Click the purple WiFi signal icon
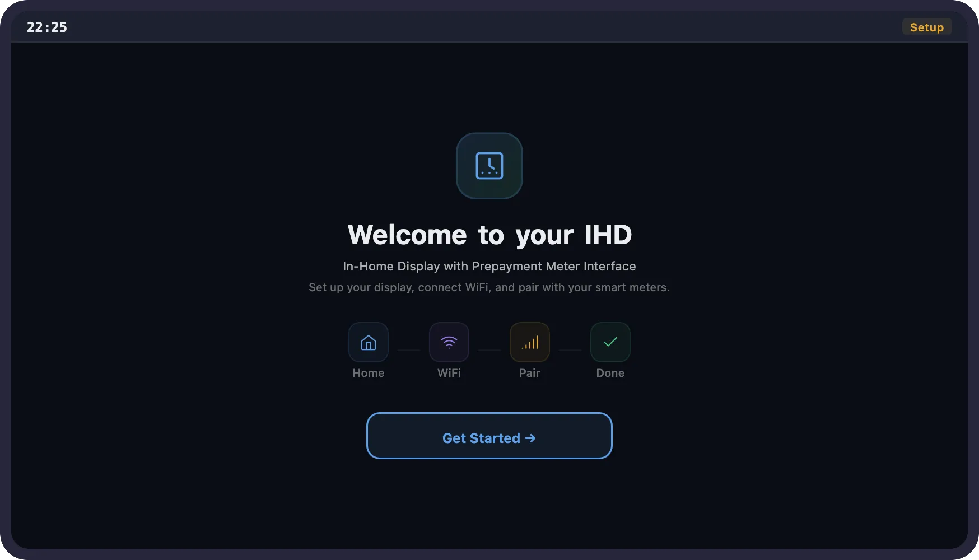Viewport: 979px width, 560px height. pyautogui.click(x=449, y=342)
